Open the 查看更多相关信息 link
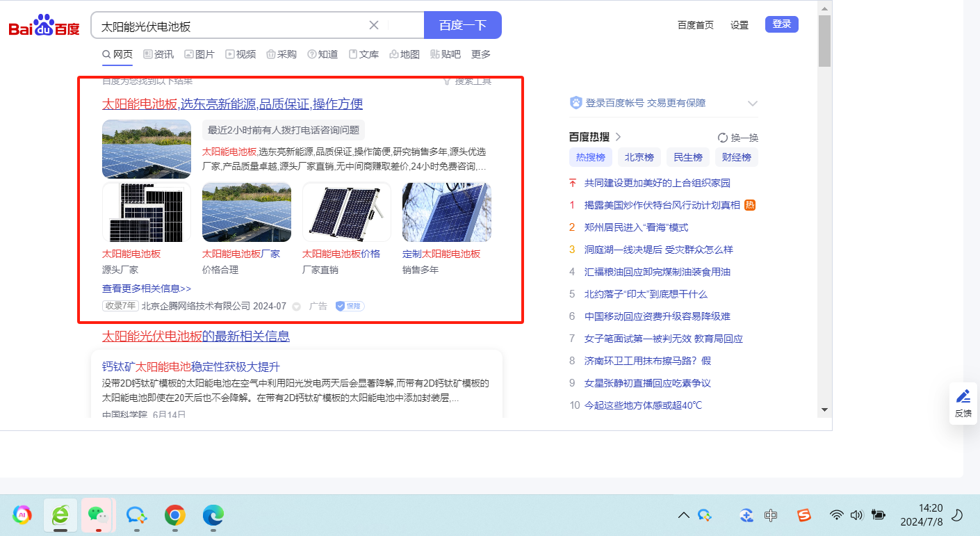980x536 pixels. click(147, 289)
